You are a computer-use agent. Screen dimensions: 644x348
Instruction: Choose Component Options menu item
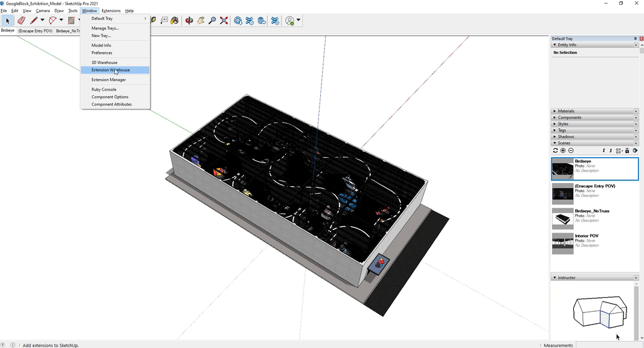115,97
